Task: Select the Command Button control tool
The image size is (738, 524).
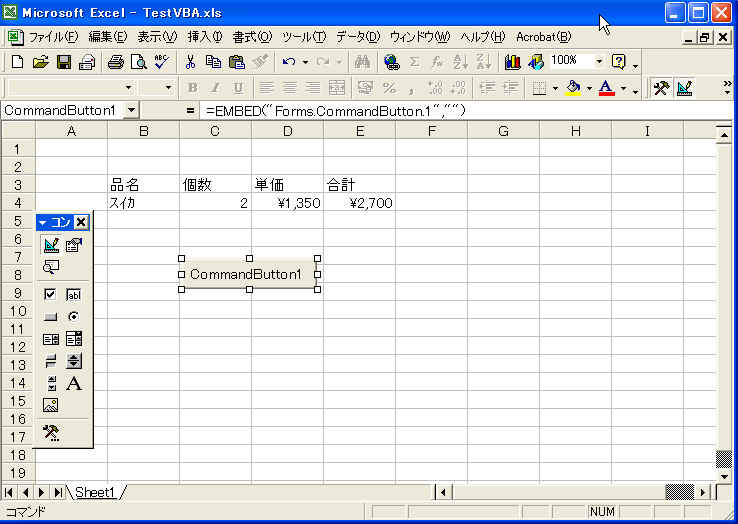Action: [50, 317]
